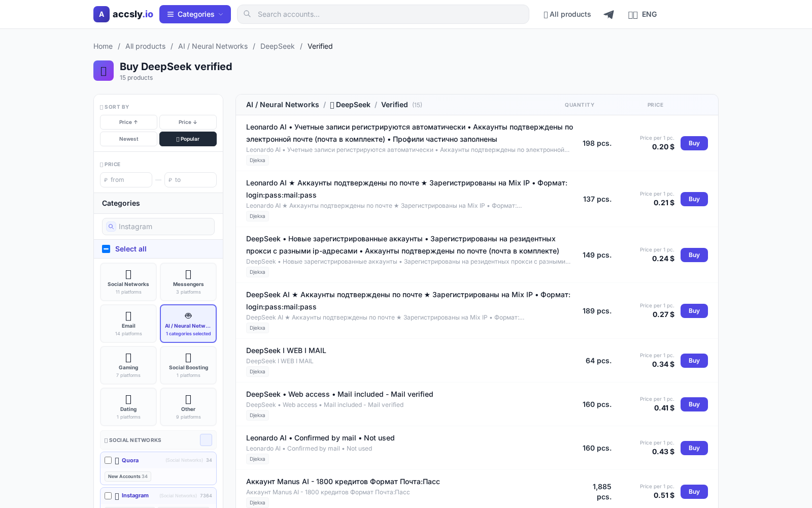Open the Categories dropdown menu
The width and height of the screenshot is (812, 508).
[195, 14]
